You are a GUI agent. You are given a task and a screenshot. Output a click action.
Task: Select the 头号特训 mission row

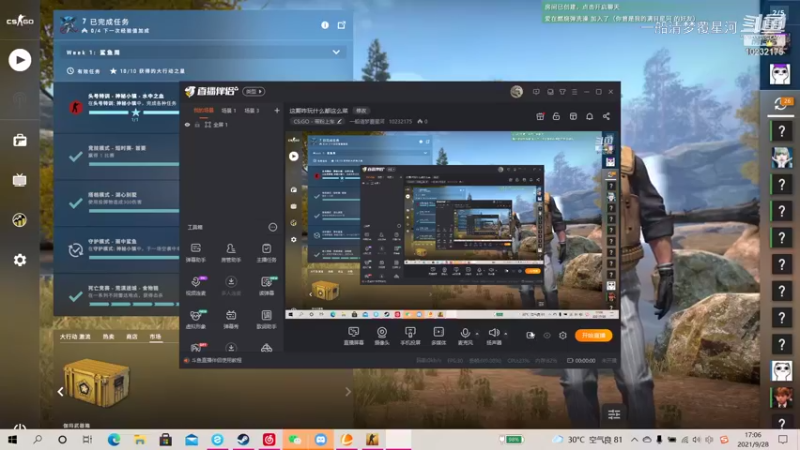click(x=117, y=107)
